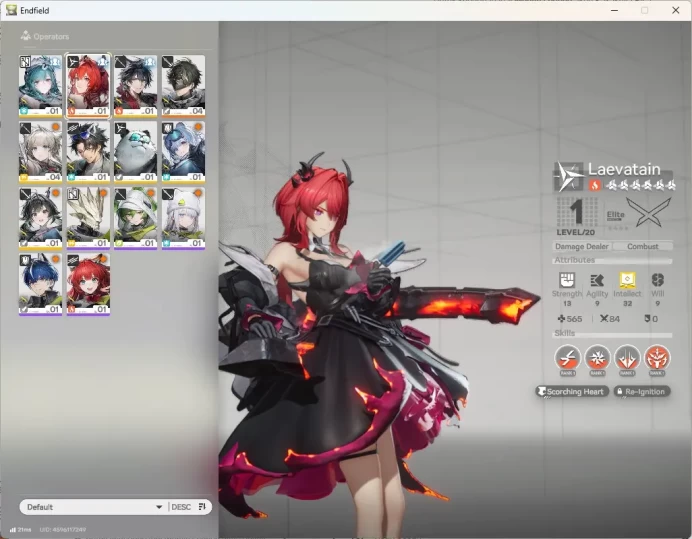Click the Operators panel title

(x=51, y=36)
